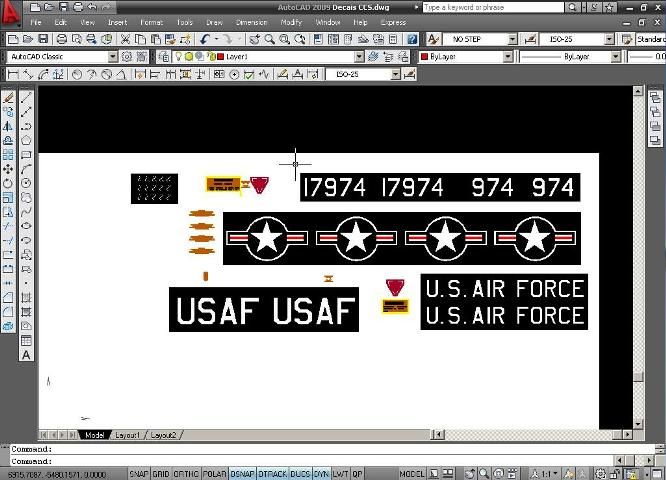This screenshot has width=666, height=480.
Task: Toggle OTRACK in status bar
Action: click(273, 474)
